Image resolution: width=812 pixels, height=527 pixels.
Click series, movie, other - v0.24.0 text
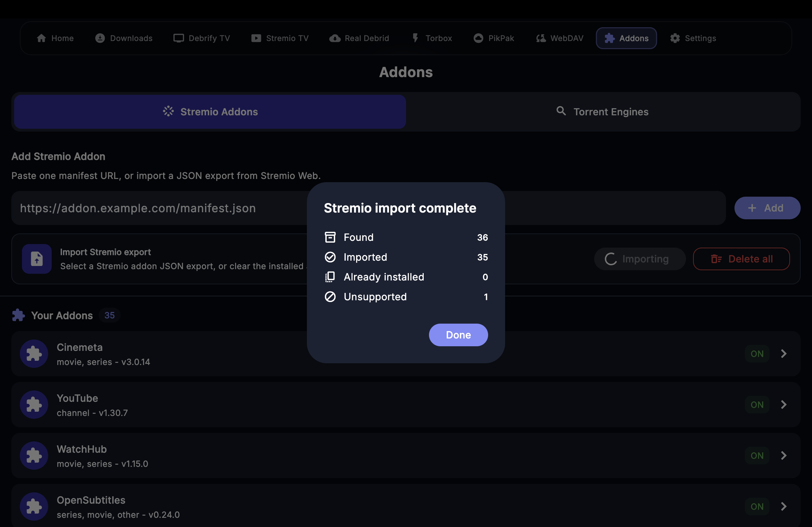[118, 515]
